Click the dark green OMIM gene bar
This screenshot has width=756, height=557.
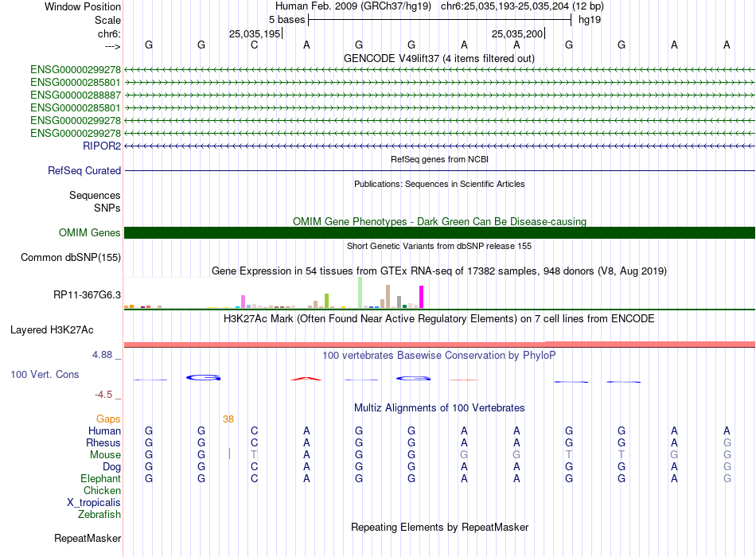tap(439, 233)
